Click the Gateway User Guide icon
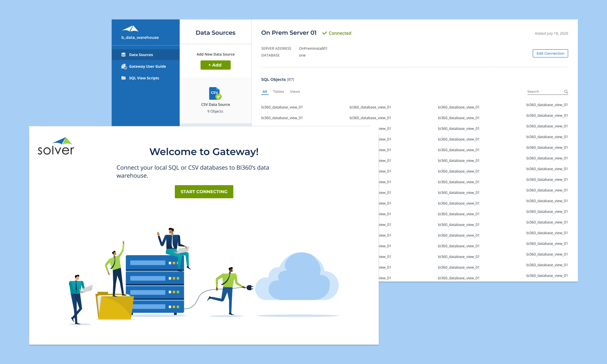The height and width of the screenshot is (364, 607). pyautogui.click(x=124, y=66)
